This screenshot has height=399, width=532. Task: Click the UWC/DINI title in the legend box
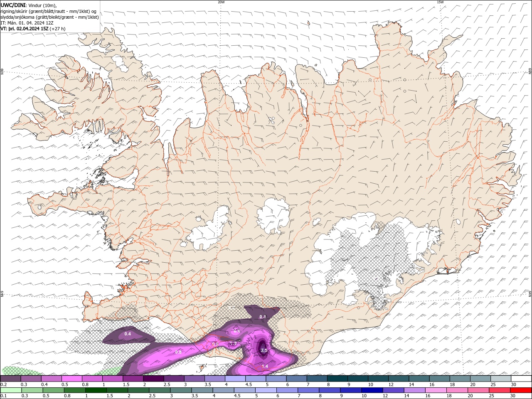pos(13,5)
